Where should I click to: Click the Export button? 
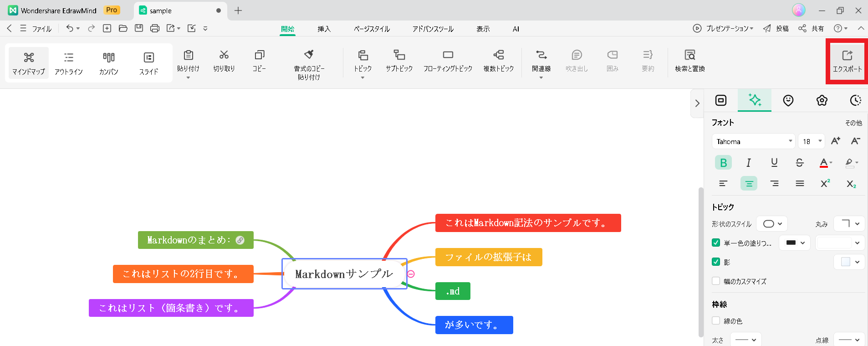click(847, 61)
